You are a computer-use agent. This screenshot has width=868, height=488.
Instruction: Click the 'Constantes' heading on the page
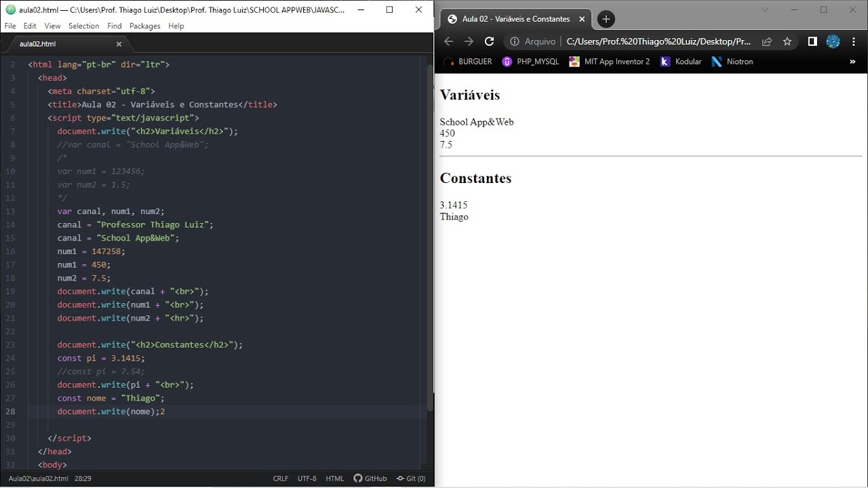tap(475, 178)
